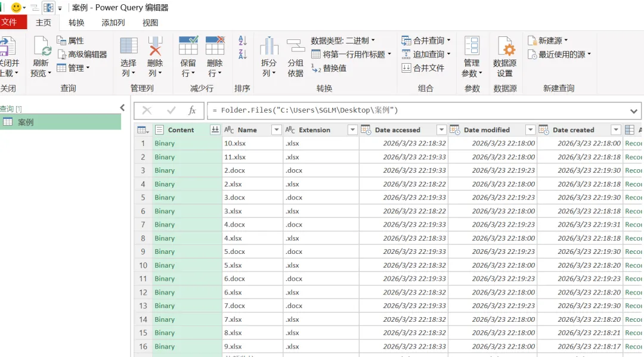Click the Remove Columns (删除列) icon
The height and width of the screenshot is (357, 644).
coord(155,46)
